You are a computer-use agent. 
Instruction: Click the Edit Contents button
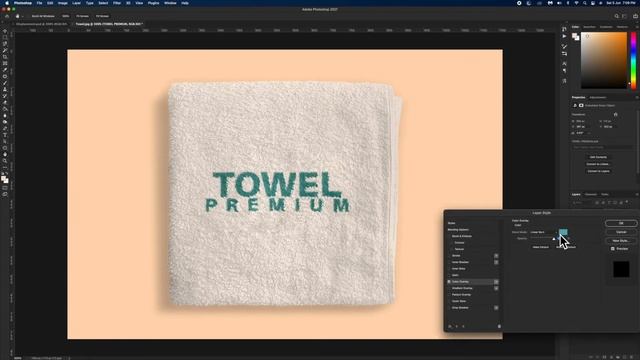point(598,157)
